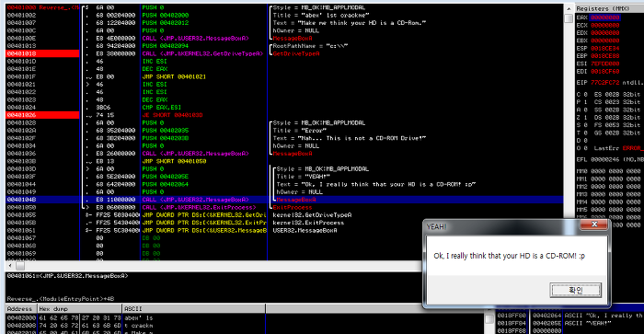644x334 pixels.
Task: Select the PUSH 00402064 instruction
Action: click(x=166, y=184)
